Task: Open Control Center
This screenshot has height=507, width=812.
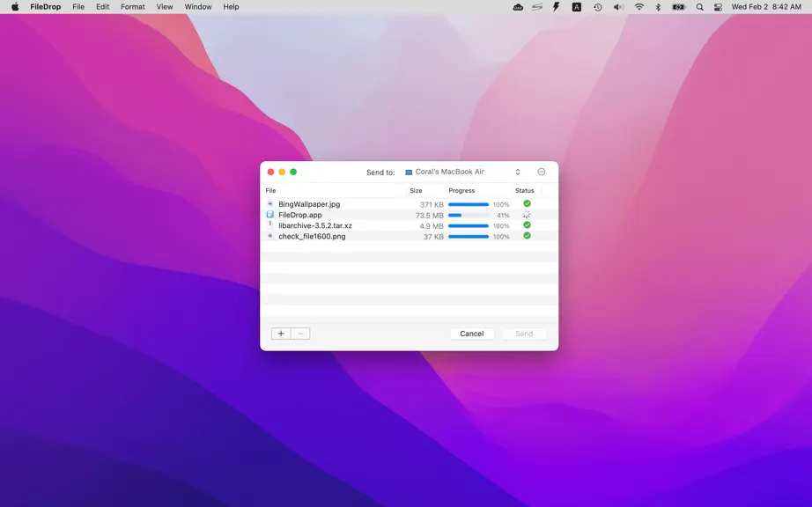Action: [718, 7]
